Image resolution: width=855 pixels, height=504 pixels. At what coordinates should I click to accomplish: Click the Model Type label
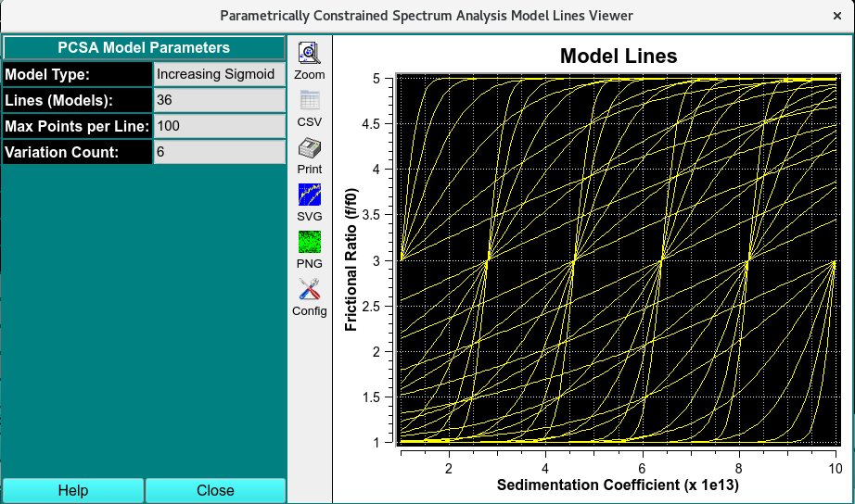pos(78,74)
